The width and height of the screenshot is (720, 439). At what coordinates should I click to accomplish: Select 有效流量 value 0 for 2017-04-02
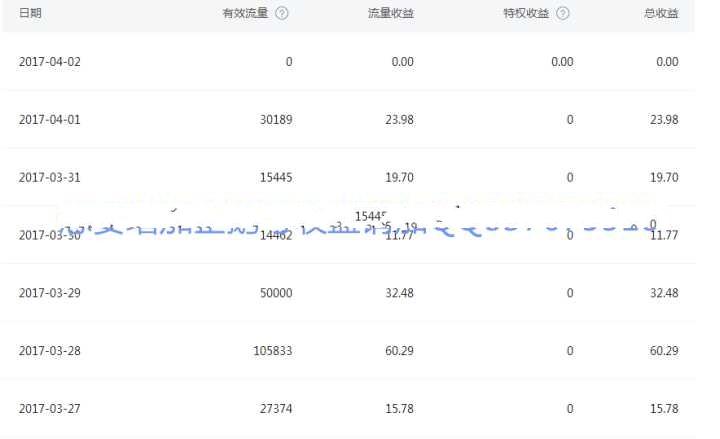(289, 62)
